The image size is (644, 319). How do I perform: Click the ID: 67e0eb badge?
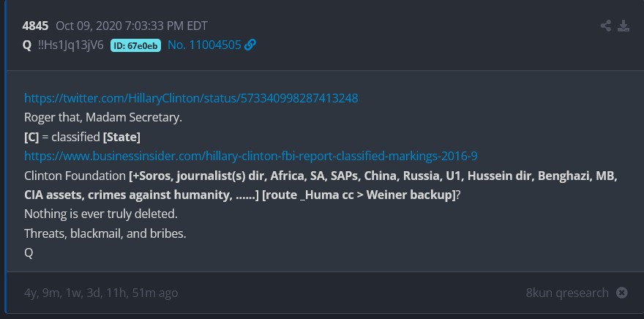(x=135, y=45)
